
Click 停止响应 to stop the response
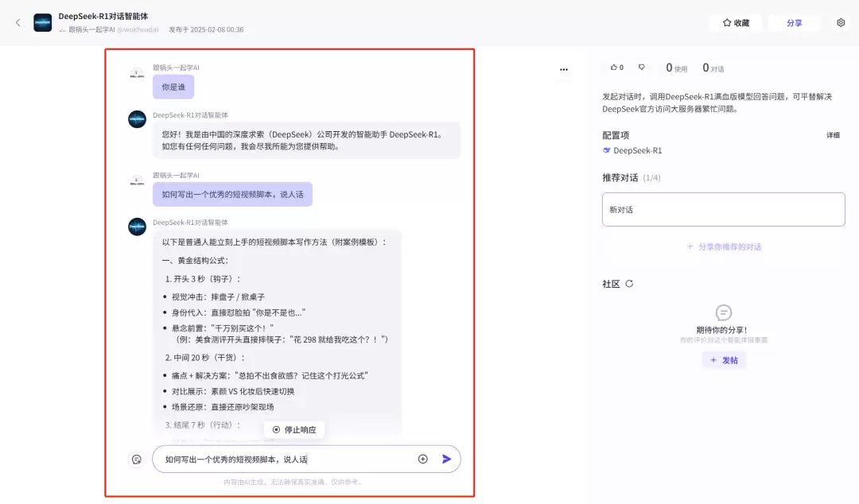[x=293, y=428]
